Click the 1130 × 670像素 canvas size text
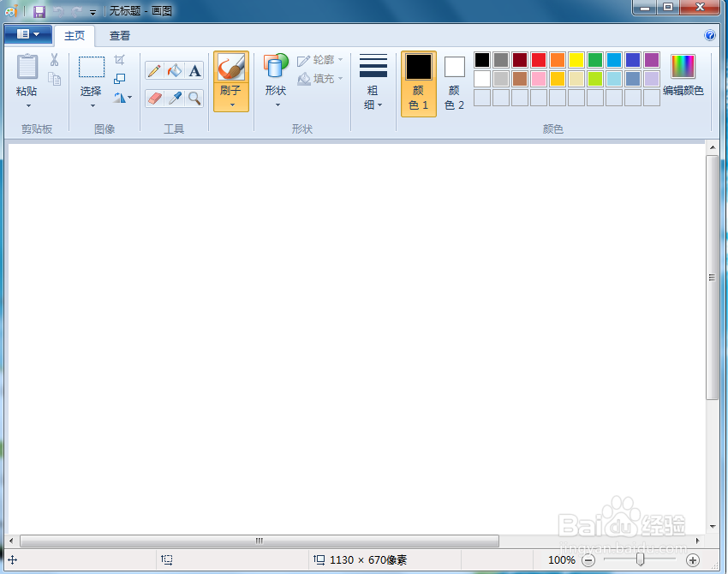 [368, 560]
